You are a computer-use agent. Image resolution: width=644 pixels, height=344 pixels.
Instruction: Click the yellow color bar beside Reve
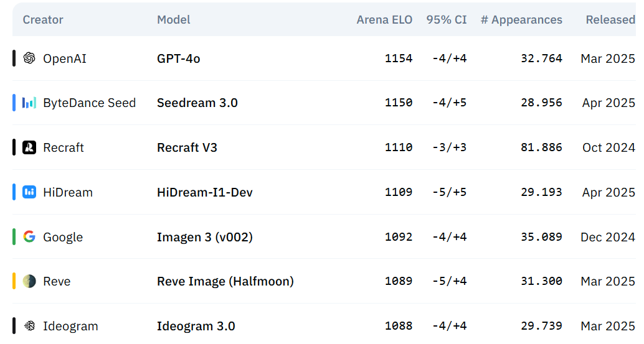pos(14,281)
